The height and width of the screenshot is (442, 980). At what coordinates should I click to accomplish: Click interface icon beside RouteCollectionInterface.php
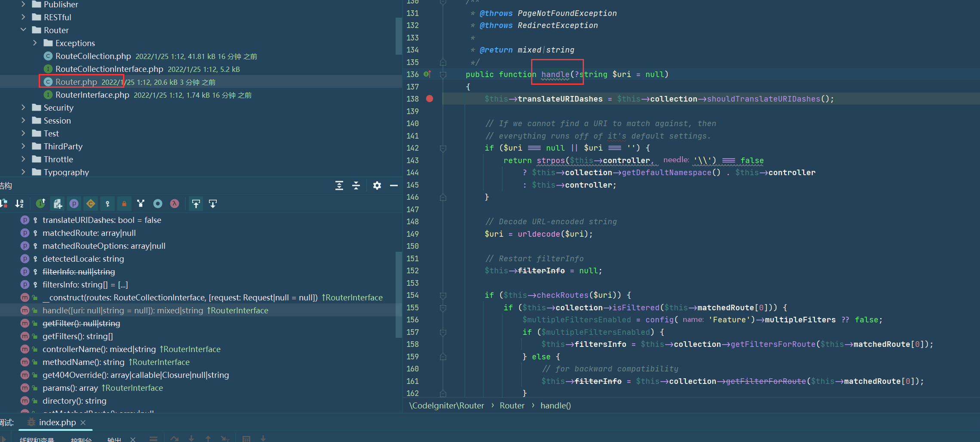(x=48, y=69)
